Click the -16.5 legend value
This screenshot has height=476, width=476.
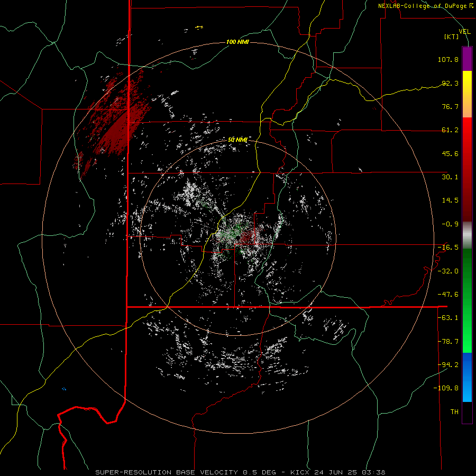point(448,248)
